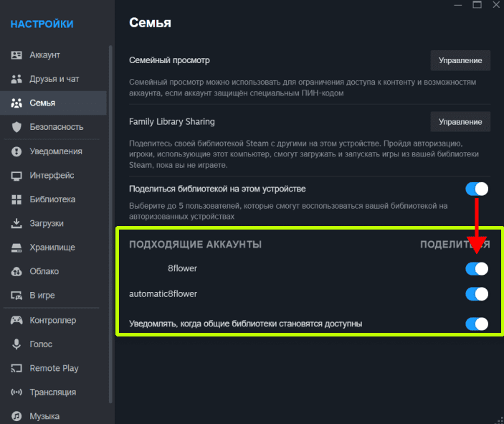Click the Интерфейс monitor icon
This screenshot has width=504, height=424.
point(16,176)
